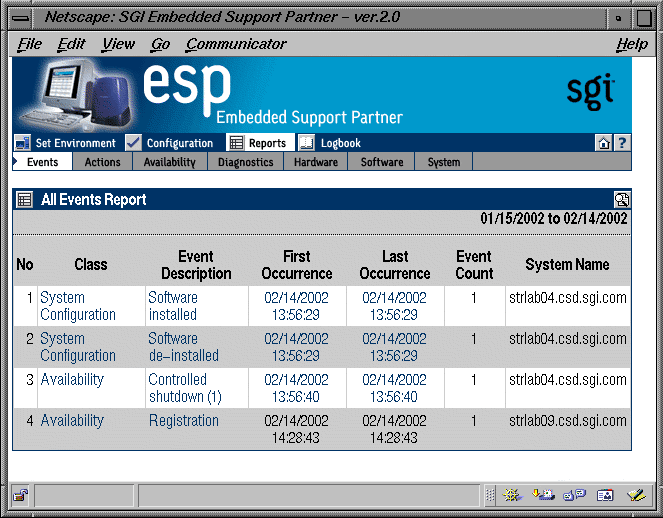This screenshot has height=518, width=663.
Task: Click the Reports table icon
Action: pyautogui.click(x=236, y=143)
